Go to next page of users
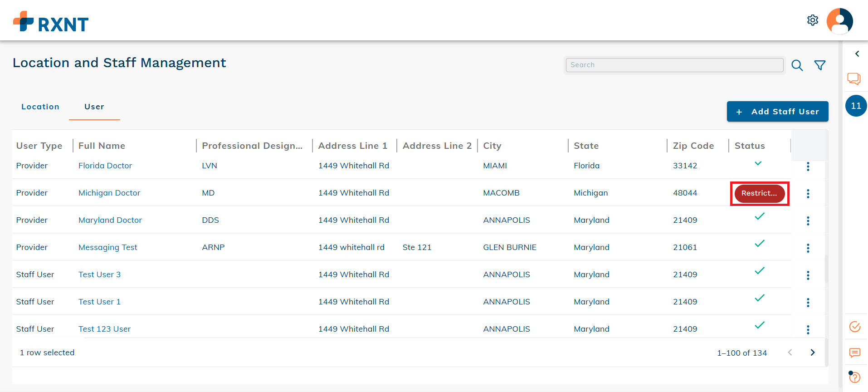Viewport: 868px width, 392px height. [x=813, y=353]
